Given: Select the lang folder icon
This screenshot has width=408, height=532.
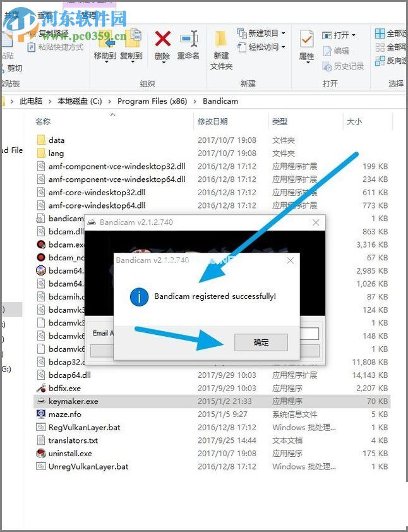Looking at the screenshot, I should coord(40,154).
